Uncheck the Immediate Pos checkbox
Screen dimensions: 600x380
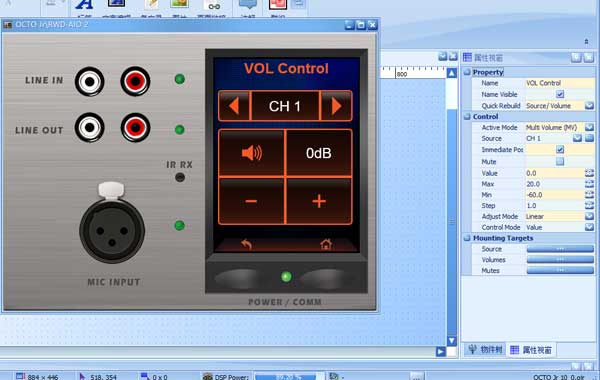(x=560, y=149)
